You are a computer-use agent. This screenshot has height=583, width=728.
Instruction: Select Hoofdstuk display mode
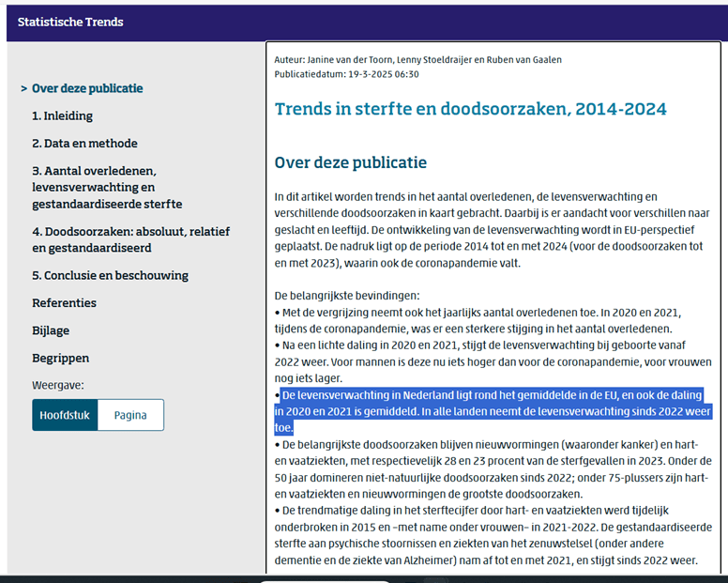tap(65, 415)
